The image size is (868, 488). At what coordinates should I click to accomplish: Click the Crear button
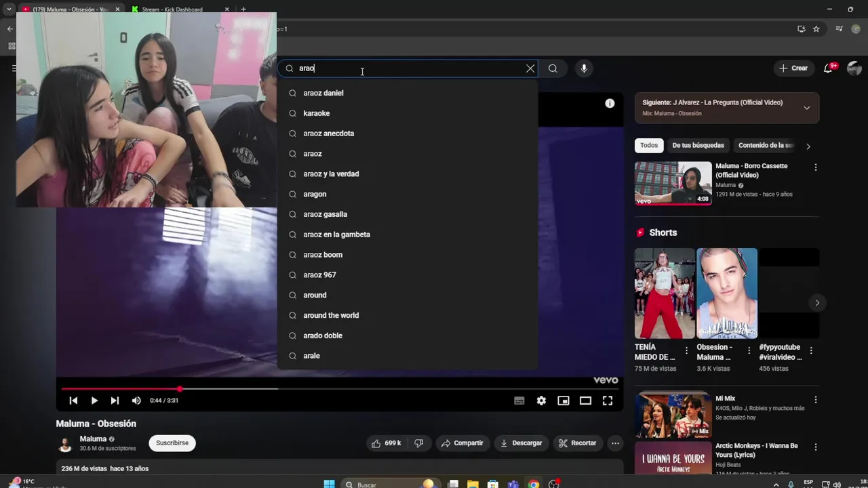(x=793, y=68)
